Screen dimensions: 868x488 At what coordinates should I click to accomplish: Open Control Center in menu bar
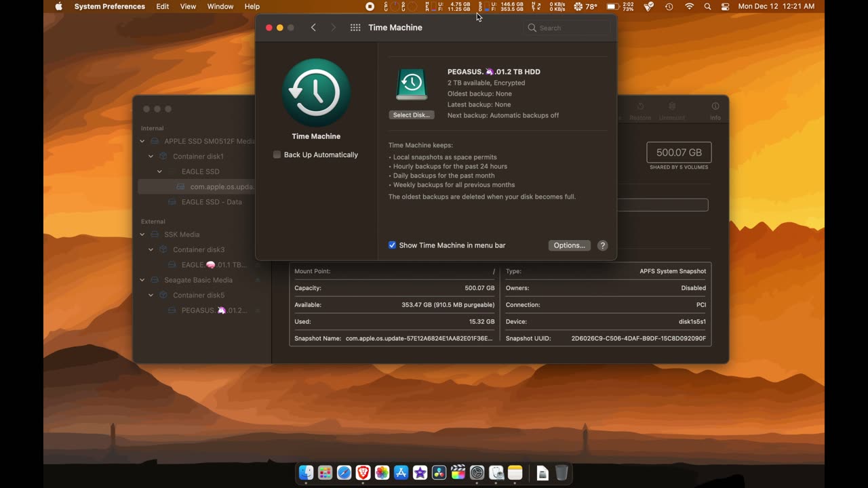726,7
